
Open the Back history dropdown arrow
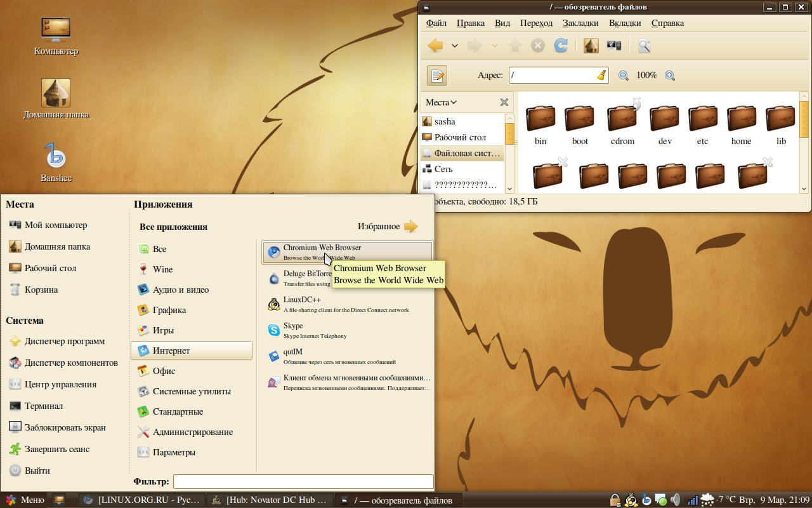[455, 46]
